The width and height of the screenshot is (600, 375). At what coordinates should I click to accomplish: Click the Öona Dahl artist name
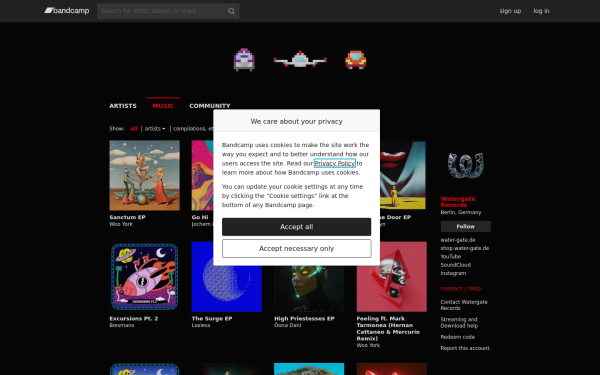[287, 325]
